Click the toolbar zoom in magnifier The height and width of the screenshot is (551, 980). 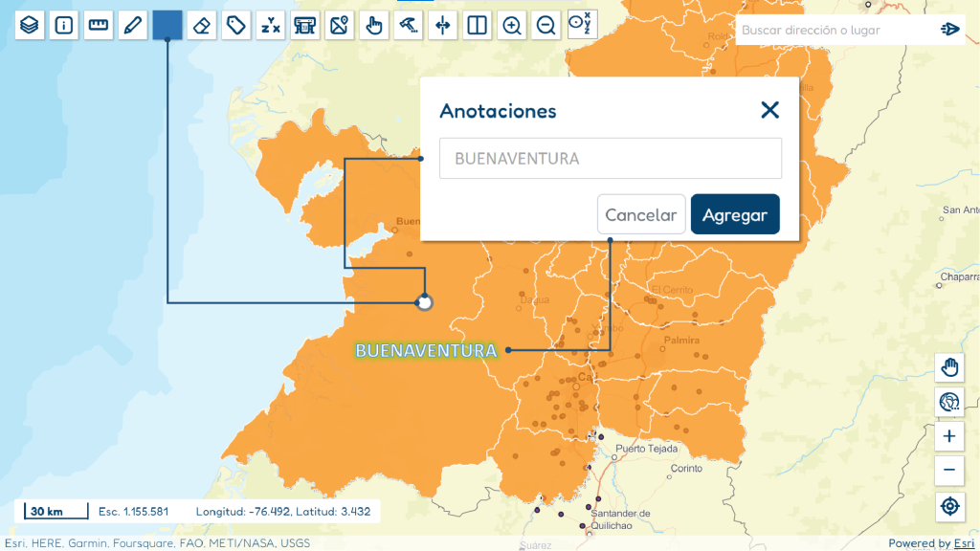512,25
